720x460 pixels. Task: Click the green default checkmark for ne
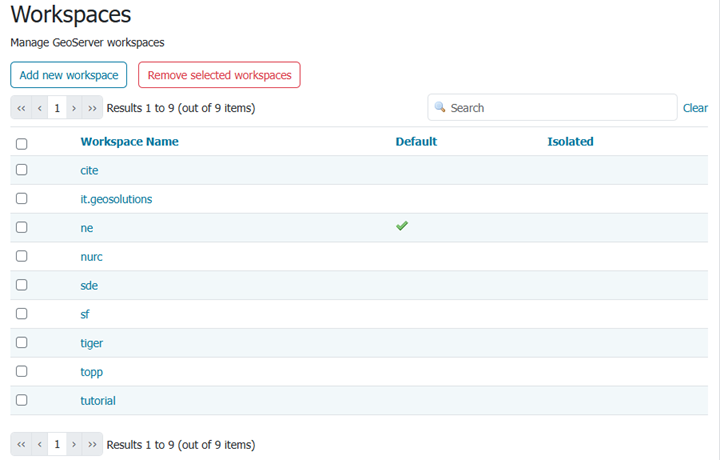(402, 227)
